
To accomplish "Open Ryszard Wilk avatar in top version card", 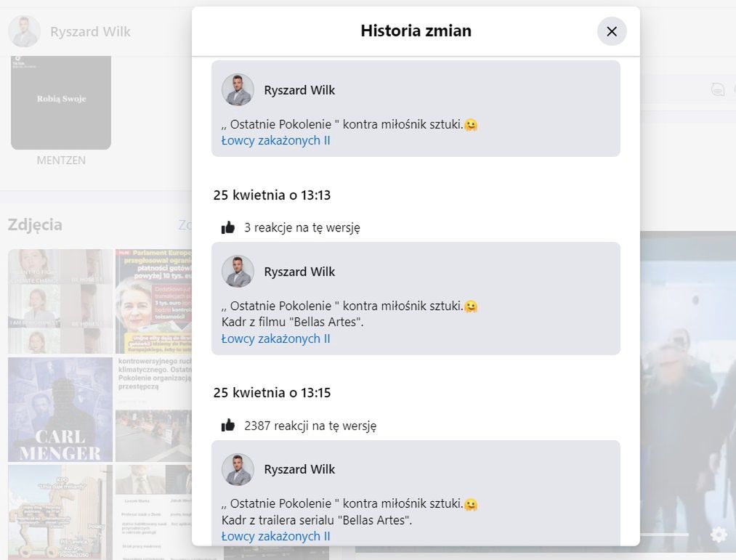I will 238,89.
